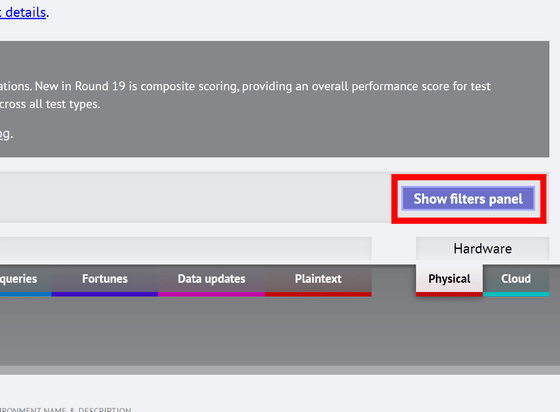Select the Data updates tab
The image size is (560, 412).
pyautogui.click(x=211, y=281)
